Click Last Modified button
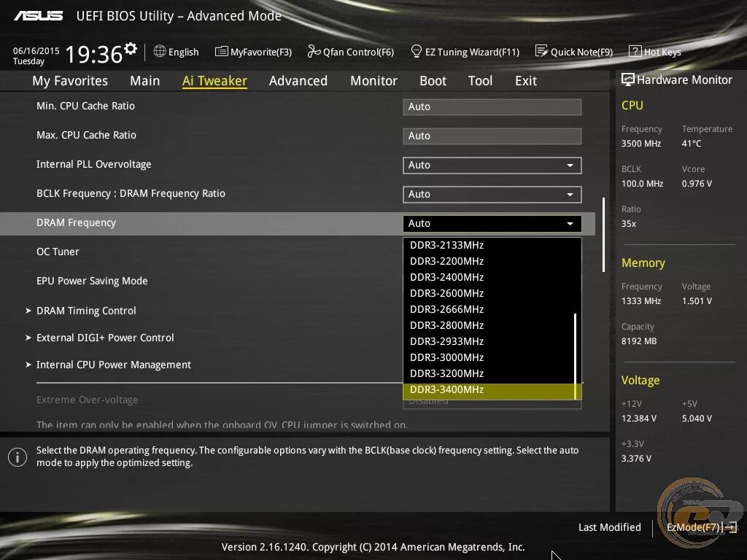This screenshot has width=747, height=560. [609, 527]
